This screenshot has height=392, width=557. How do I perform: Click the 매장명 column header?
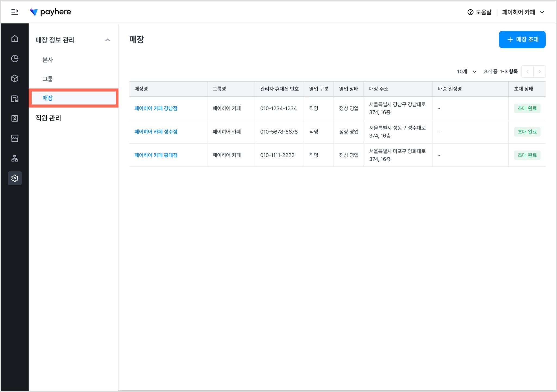point(168,89)
